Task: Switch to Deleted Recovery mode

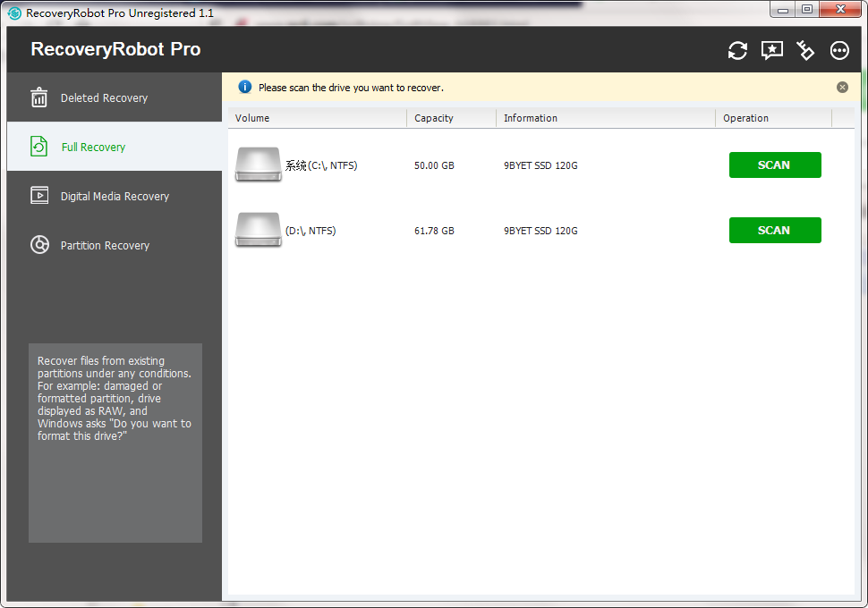Action: [115, 97]
